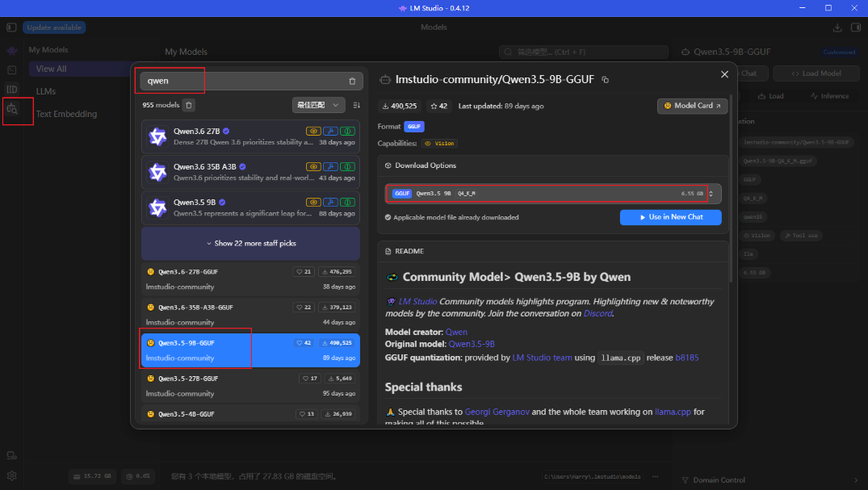Click vision eye badge on Qwen3.6 27B

[x=313, y=132]
